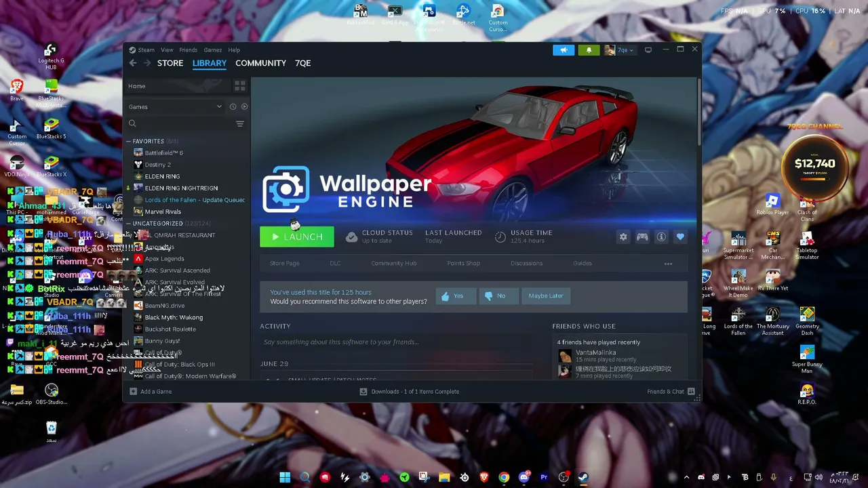
Task: Open the Steam menu
Action: (x=142, y=50)
